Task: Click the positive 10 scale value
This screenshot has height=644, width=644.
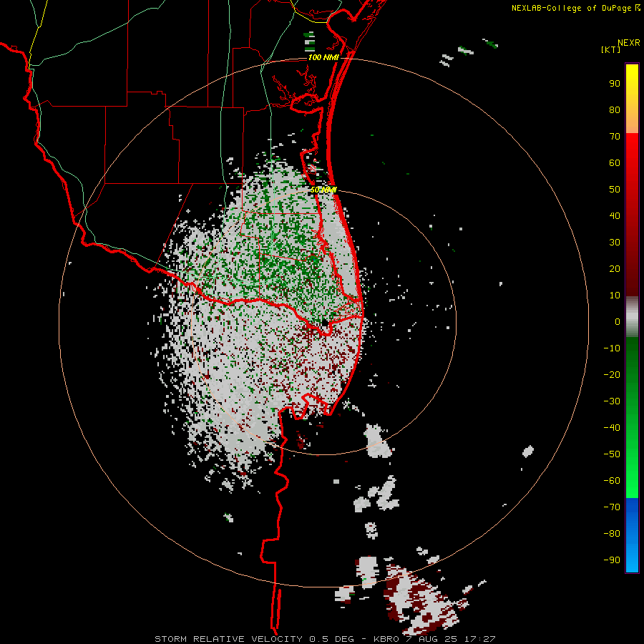Action: (x=615, y=296)
